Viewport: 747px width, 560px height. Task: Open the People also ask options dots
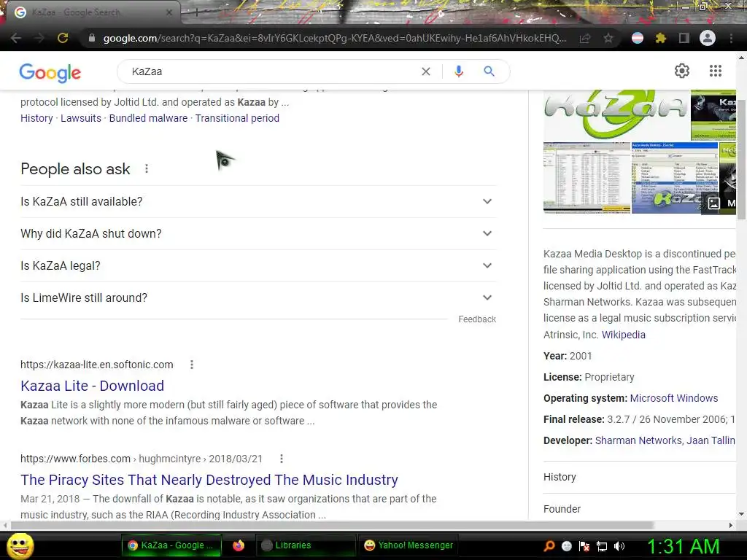click(x=147, y=168)
